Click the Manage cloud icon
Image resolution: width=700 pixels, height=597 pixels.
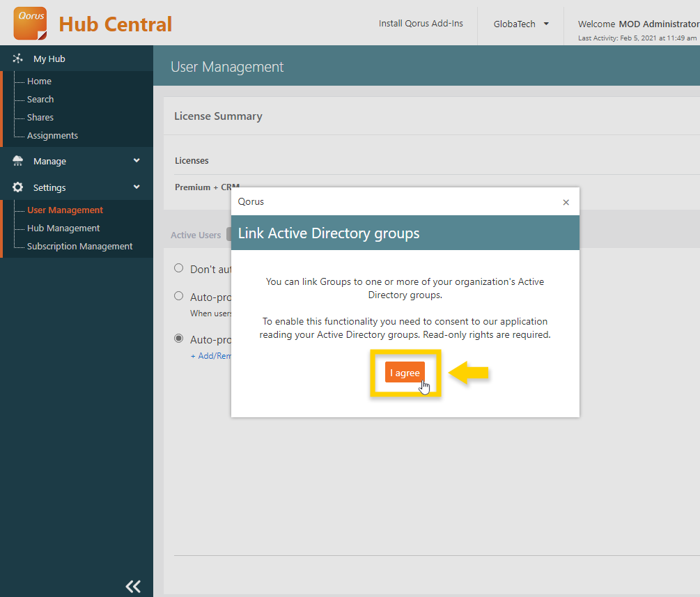(17, 161)
